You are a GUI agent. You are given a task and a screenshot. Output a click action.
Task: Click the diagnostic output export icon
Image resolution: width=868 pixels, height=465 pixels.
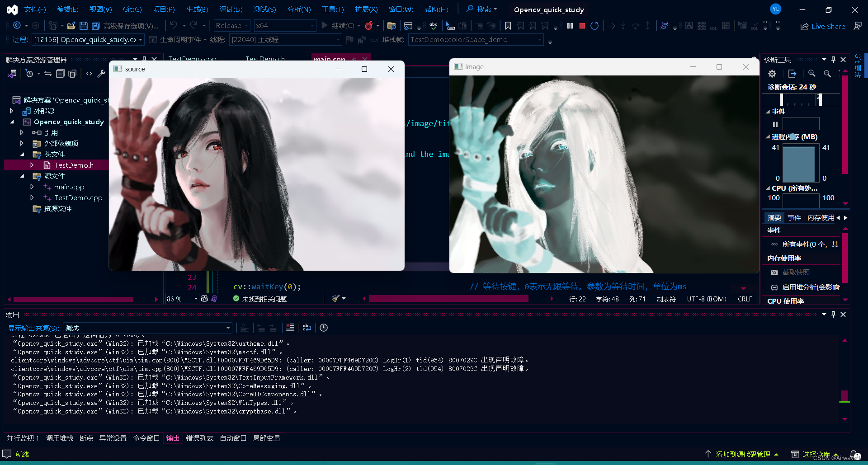click(x=792, y=73)
